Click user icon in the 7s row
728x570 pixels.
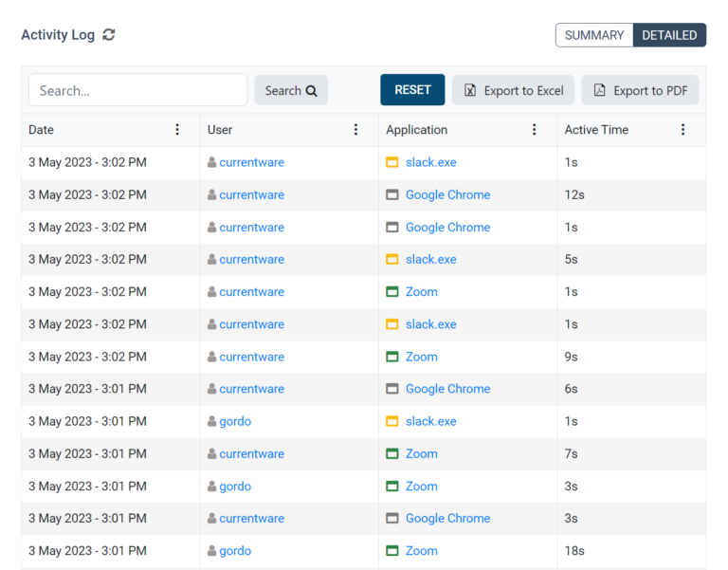click(x=211, y=454)
